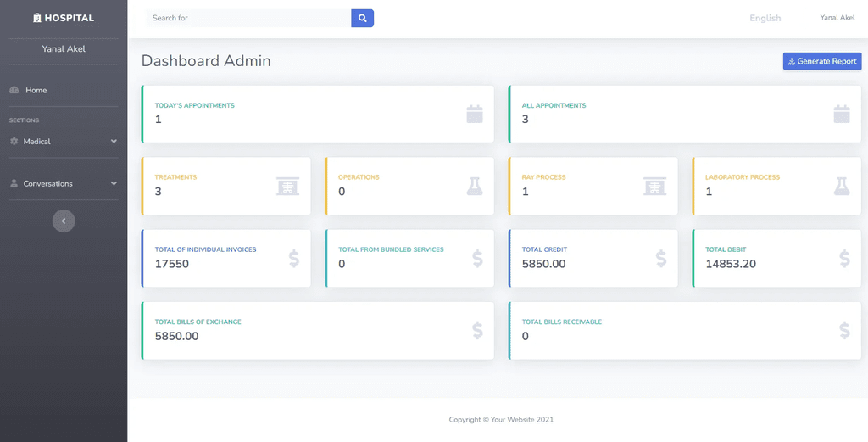Select Conversations in the sidebar menu

click(x=47, y=183)
